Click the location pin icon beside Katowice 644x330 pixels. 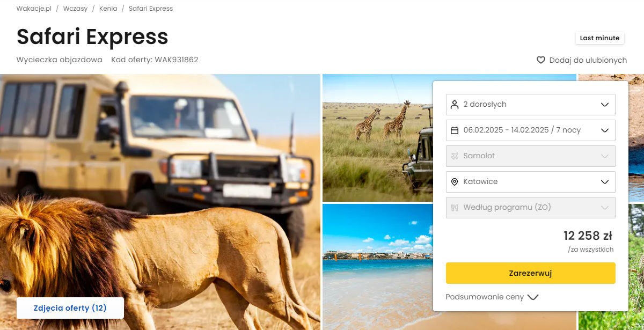tap(455, 182)
